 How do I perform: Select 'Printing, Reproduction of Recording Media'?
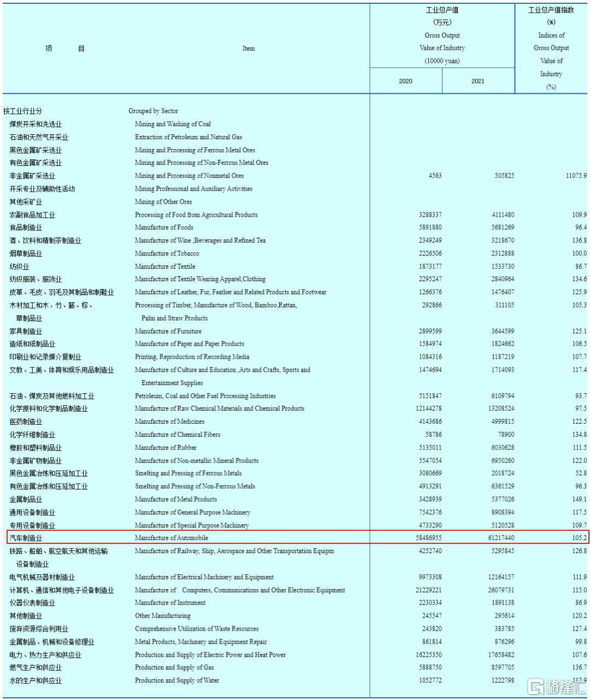coord(192,357)
